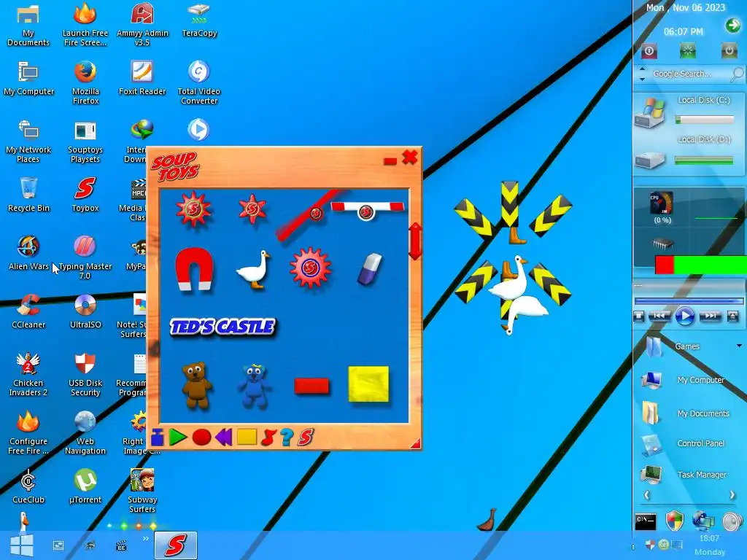This screenshot has height=560, width=747.
Task: Click the red S Soup Toys logo button
Action: 306,437
